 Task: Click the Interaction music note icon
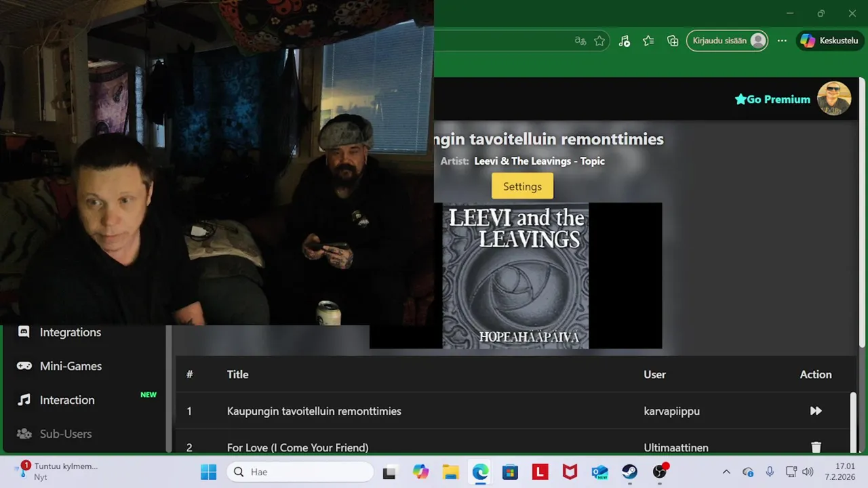point(24,400)
